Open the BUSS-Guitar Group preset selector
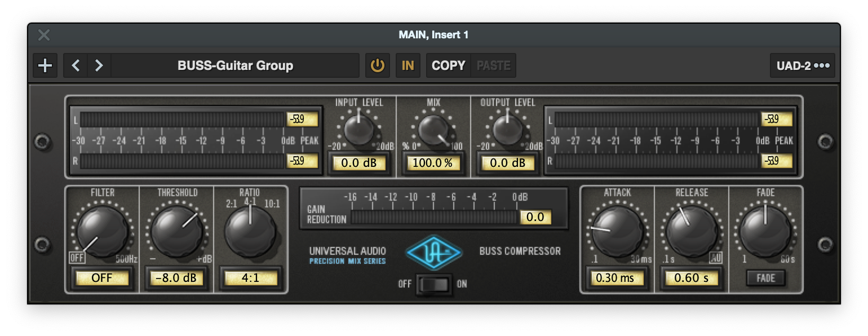868x336 pixels. pyautogui.click(x=235, y=65)
